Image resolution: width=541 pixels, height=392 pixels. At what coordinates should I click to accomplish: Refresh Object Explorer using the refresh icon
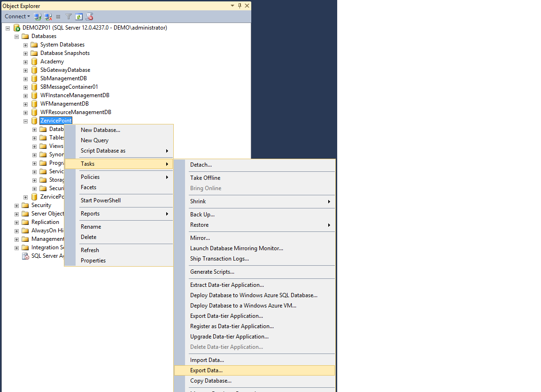78,16
